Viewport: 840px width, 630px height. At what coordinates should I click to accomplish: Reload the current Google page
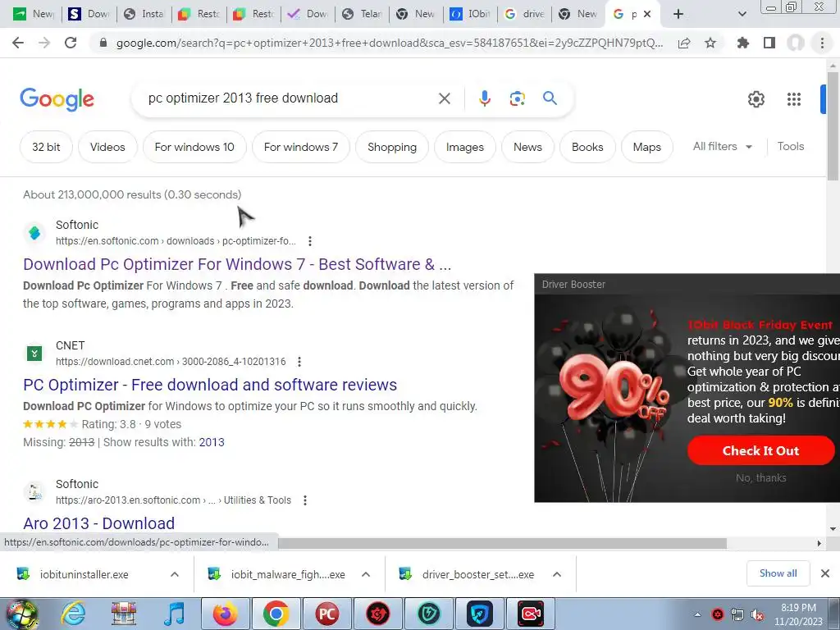coord(71,43)
